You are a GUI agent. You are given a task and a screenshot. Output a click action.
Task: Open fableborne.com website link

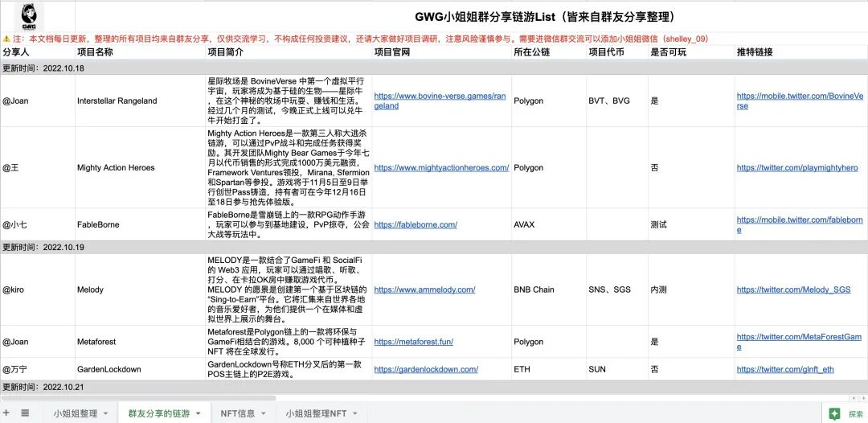pos(416,225)
